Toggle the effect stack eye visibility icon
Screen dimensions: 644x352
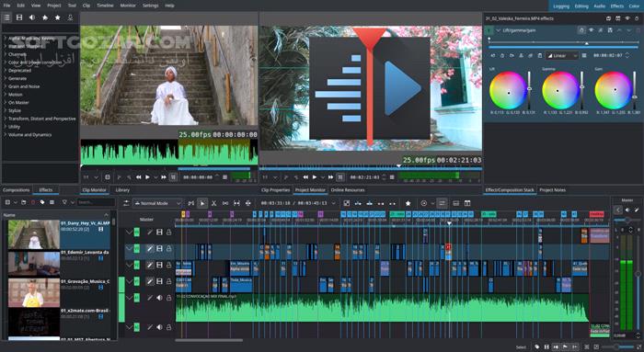(627, 18)
